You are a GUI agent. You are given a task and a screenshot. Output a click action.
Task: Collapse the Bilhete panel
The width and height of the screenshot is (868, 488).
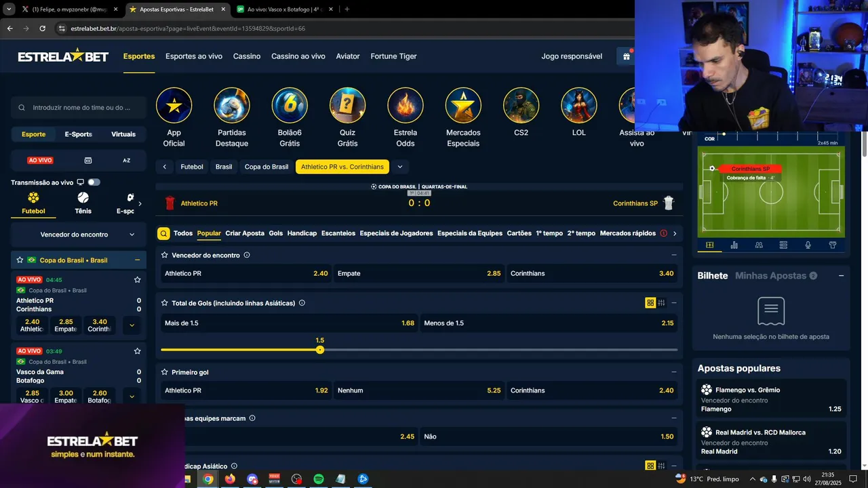(x=842, y=276)
